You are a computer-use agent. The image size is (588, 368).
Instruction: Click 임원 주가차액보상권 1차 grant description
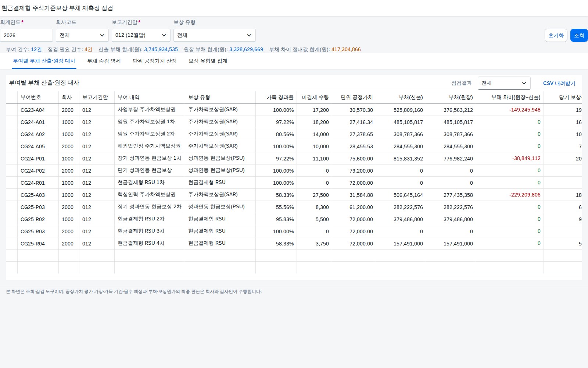pos(146,122)
